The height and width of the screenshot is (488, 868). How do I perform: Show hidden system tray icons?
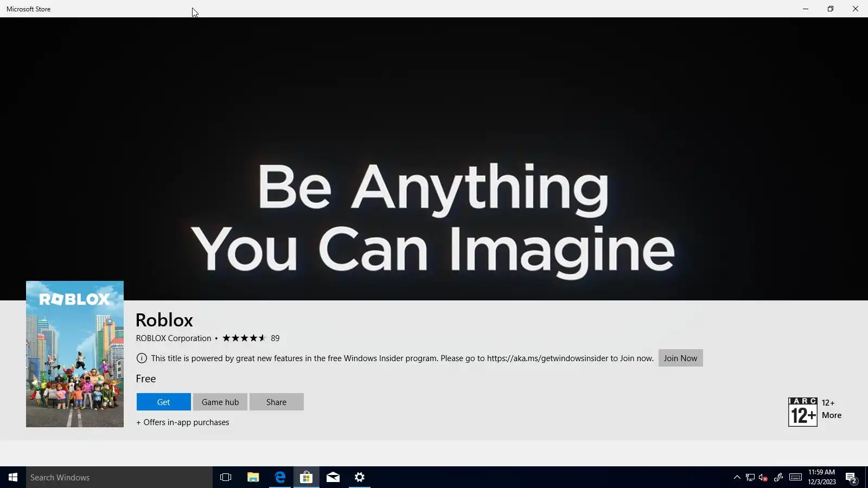(737, 477)
